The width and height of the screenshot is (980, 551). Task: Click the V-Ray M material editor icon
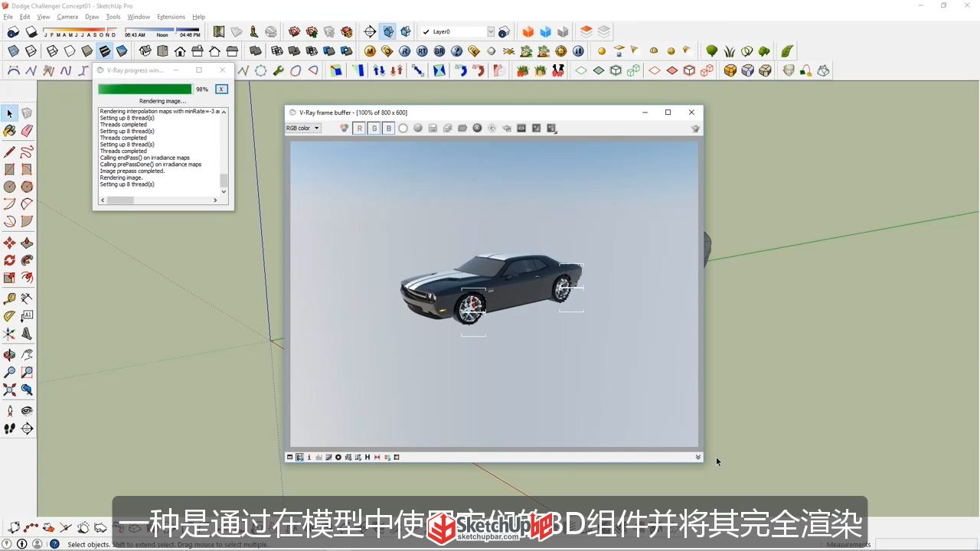click(x=370, y=51)
